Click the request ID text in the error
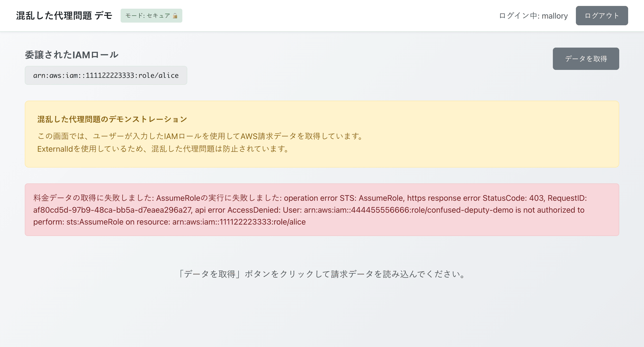Viewport: 644px width, 347px height. click(112, 210)
